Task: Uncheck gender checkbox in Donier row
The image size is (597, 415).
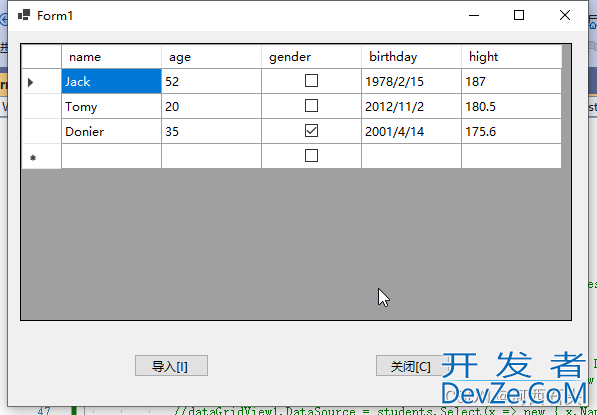Action: (x=311, y=131)
